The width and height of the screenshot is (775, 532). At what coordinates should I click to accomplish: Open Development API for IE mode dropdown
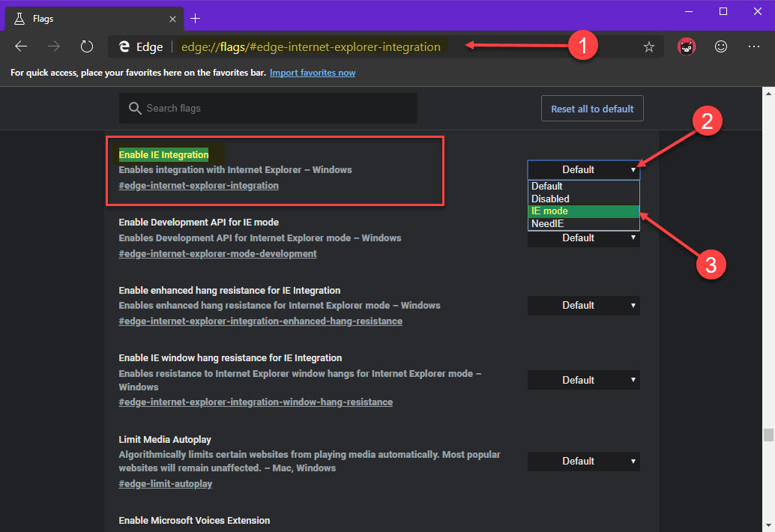[x=583, y=238]
